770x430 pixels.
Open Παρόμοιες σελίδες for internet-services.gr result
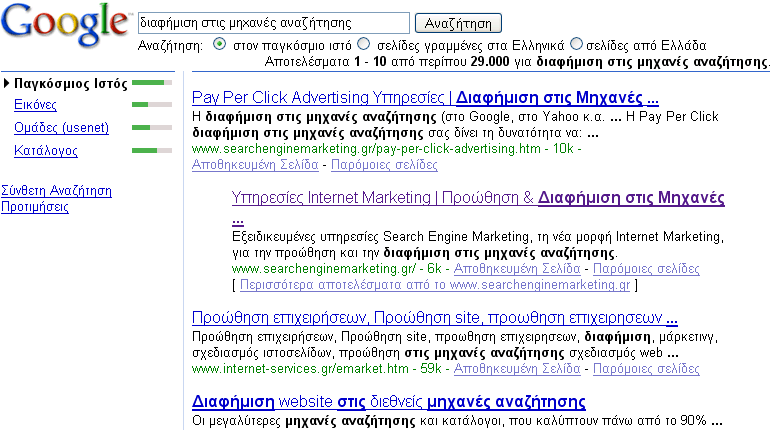646,369
